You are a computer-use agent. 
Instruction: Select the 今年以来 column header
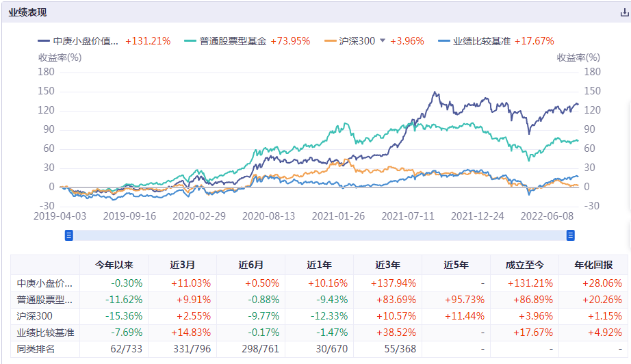point(114,265)
